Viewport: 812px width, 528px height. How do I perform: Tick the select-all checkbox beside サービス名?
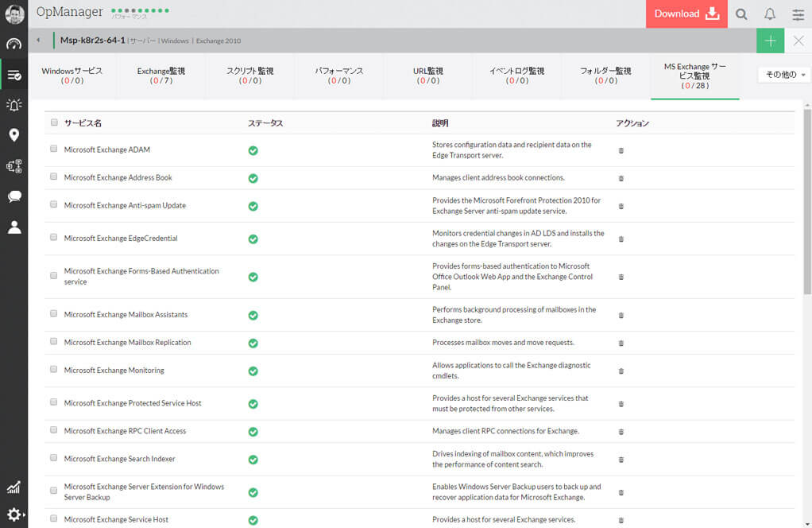[54, 122]
